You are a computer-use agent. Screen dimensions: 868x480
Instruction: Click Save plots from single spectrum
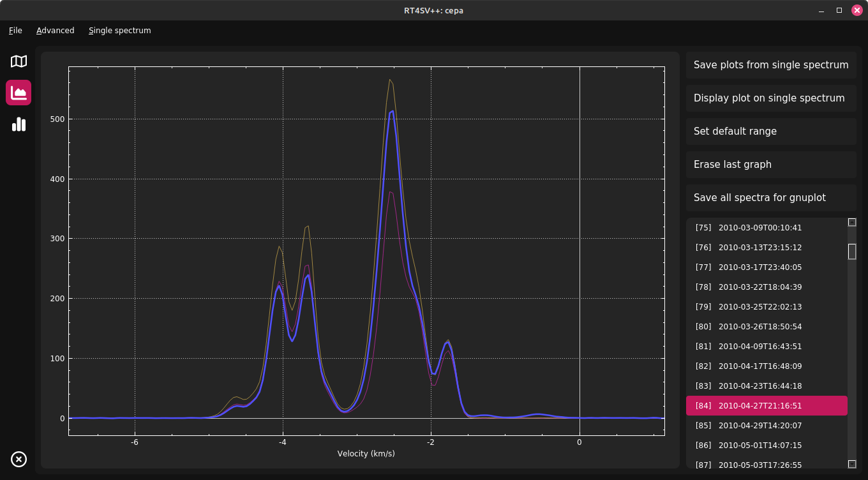tap(771, 65)
